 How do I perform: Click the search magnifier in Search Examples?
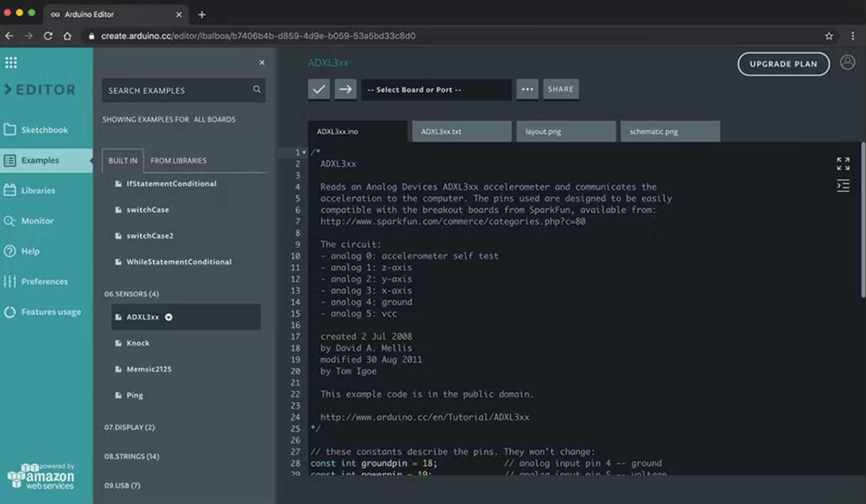[257, 89]
